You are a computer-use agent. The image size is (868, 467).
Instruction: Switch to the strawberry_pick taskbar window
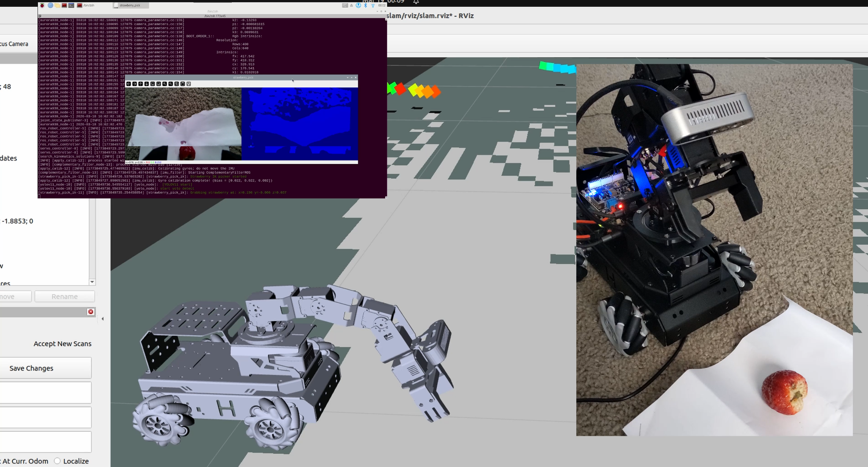131,5
